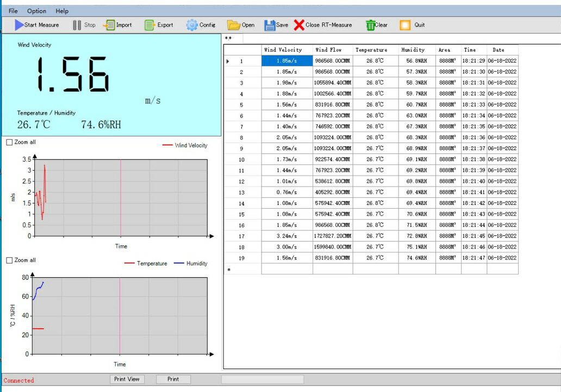This screenshot has height=392, width=561.
Task: Open the File menu
Action: (x=13, y=11)
